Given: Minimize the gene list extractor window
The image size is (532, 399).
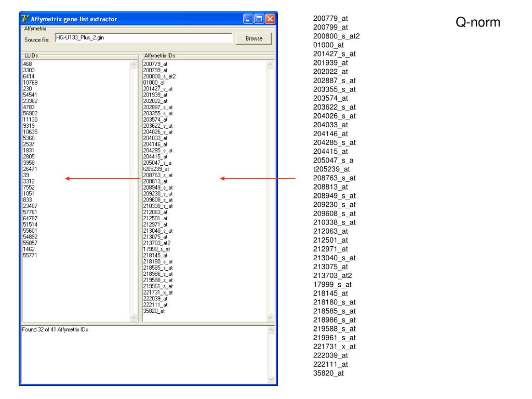Looking at the screenshot, I should 248,19.
